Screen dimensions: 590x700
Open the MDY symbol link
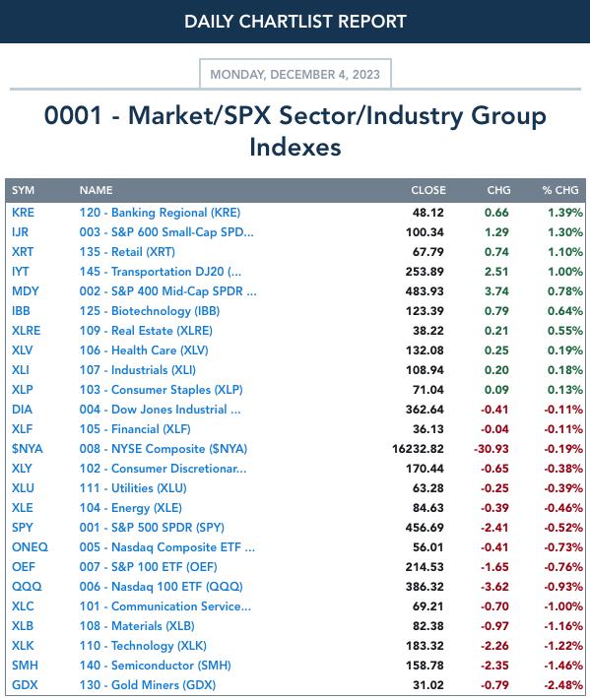pos(26,291)
